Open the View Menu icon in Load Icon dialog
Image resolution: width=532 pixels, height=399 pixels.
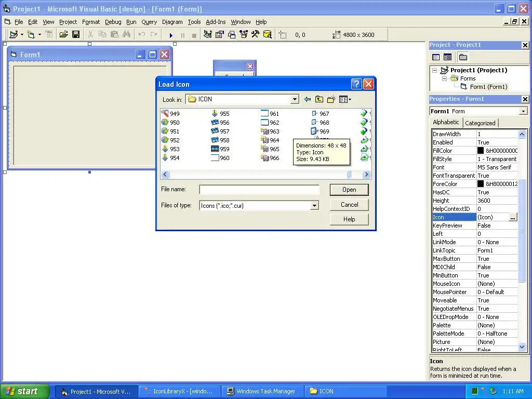(345, 99)
